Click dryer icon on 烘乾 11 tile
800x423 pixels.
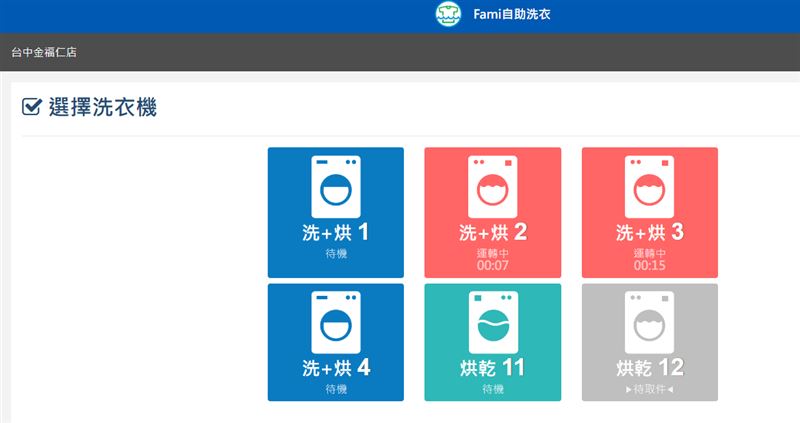point(492,322)
